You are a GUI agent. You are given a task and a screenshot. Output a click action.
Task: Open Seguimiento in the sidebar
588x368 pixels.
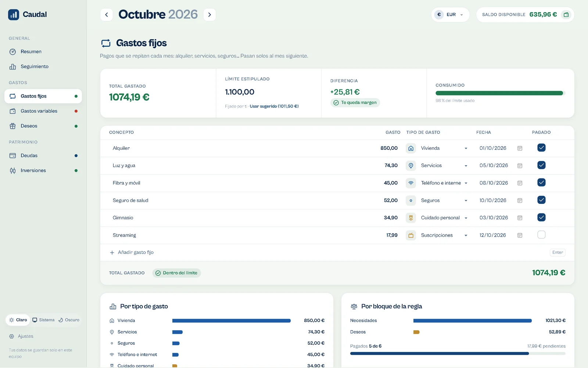(x=43, y=67)
